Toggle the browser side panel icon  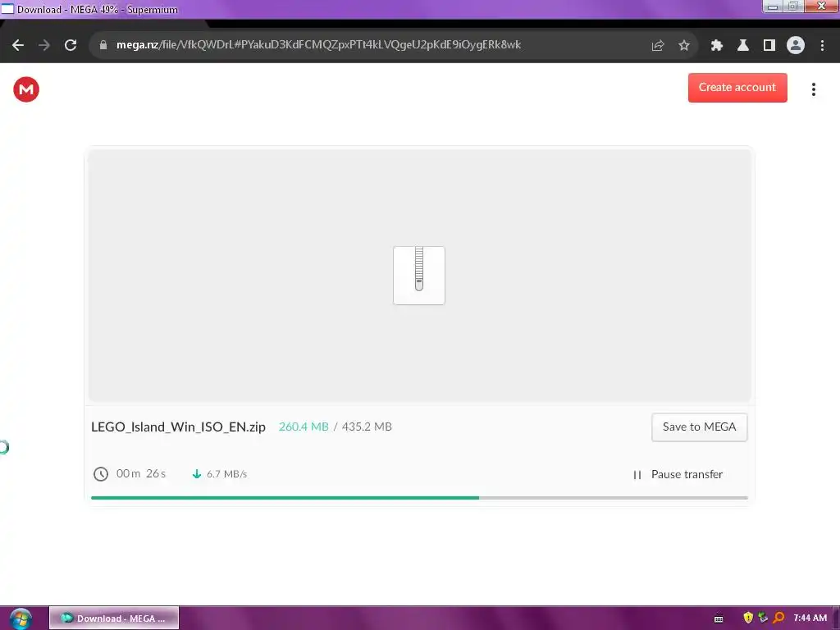769,46
